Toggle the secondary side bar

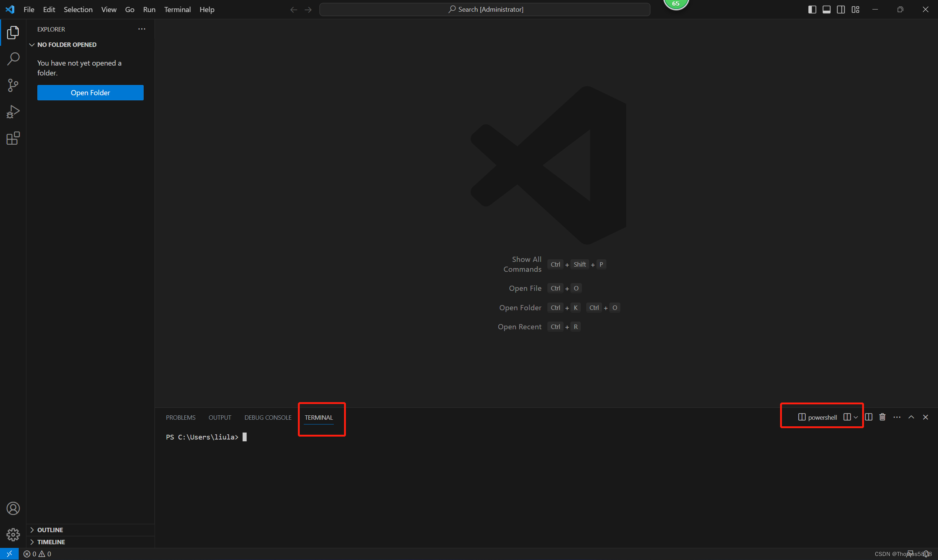pos(841,10)
